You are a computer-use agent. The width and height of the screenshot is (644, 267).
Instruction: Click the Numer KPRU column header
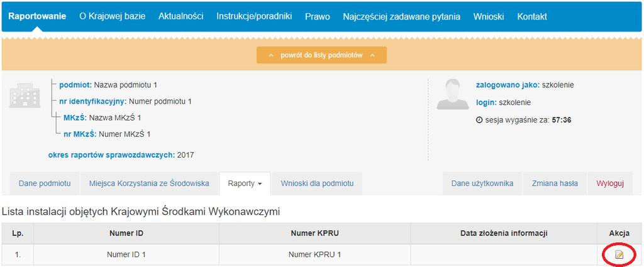314,234
